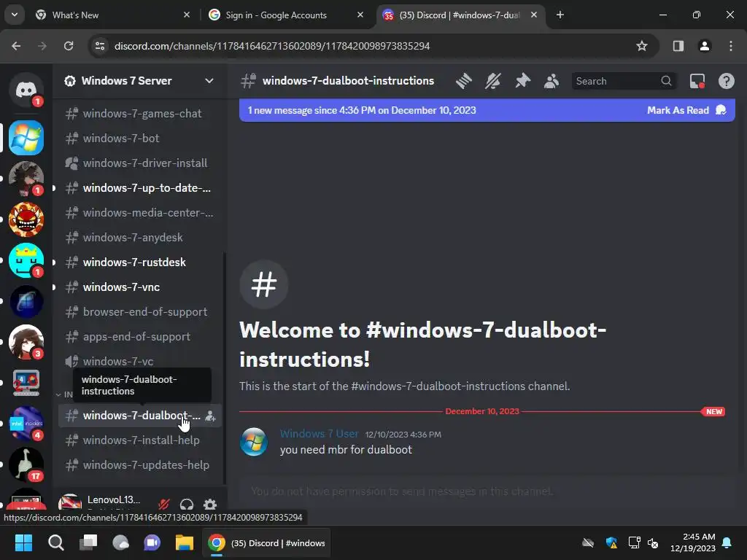Click Windows 7 User avatar in message
This screenshot has height=560, width=747.
[x=253, y=442]
